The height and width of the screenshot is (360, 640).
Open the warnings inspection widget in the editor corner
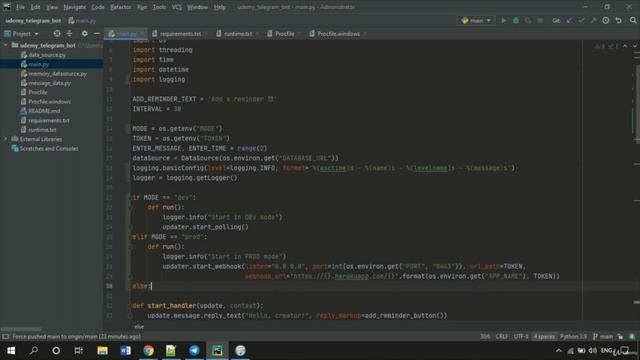(607, 46)
